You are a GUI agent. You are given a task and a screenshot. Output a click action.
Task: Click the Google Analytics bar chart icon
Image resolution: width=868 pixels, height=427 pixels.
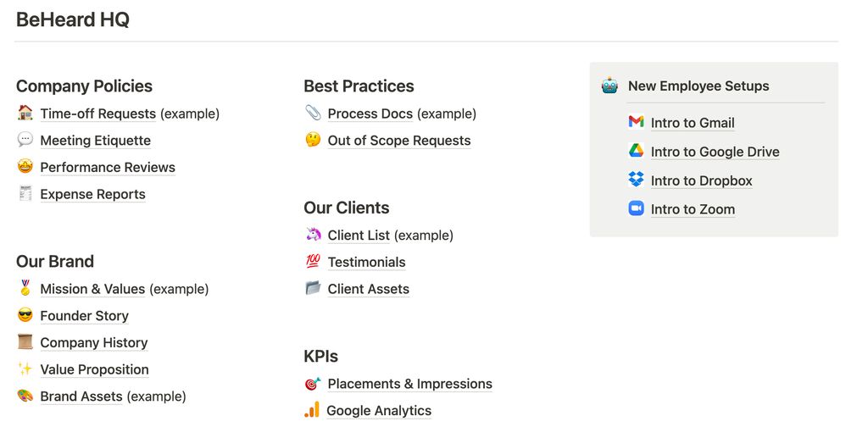click(x=312, y=410)
